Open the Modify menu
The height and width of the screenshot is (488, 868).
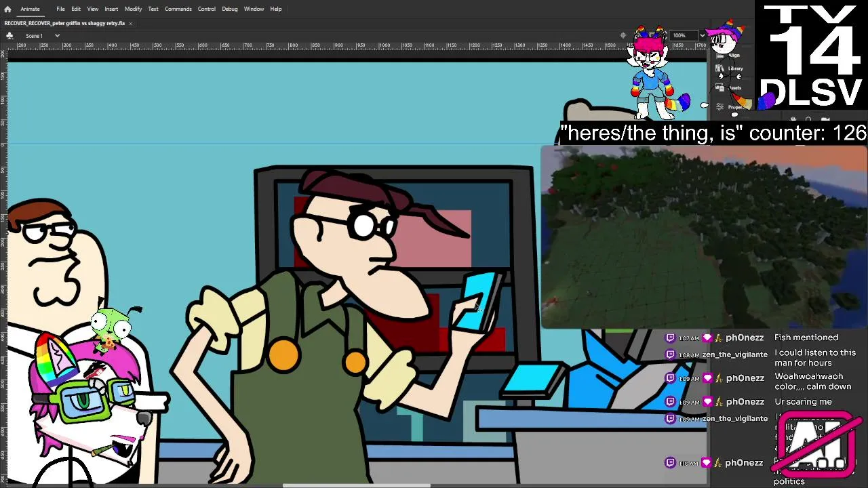133,9
